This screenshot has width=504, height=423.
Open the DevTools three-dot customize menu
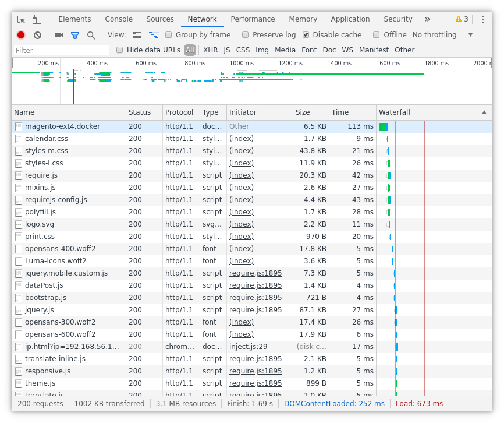484,19
